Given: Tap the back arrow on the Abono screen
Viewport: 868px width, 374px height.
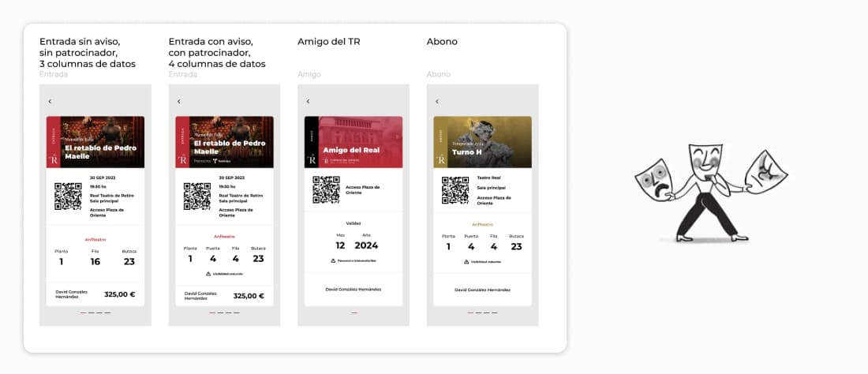Looking at the screenshot, I should click(437, 101).
